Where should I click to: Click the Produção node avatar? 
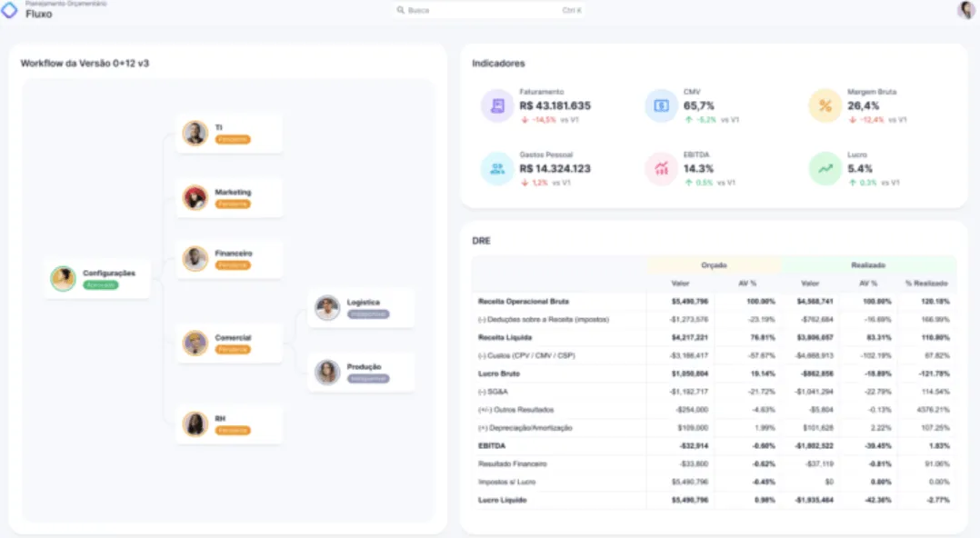coord(327,372)
